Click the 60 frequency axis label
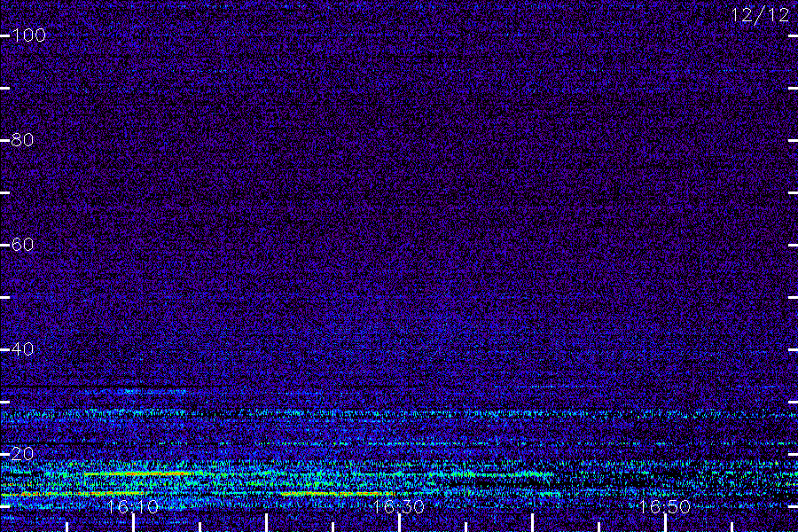The width and height of the screenshot is (798, 532). [22, 245]
